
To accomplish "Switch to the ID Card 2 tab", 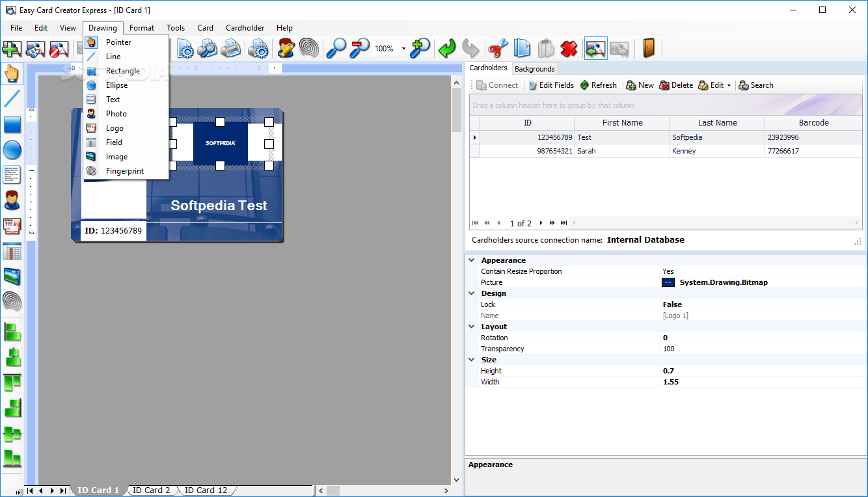I will [151, 490].
